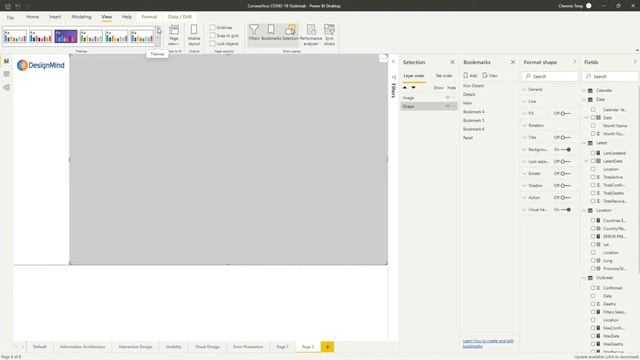Screen dimensions: 640x360
Task: Turn off the Visual header switch
Action: click(566, 210)
